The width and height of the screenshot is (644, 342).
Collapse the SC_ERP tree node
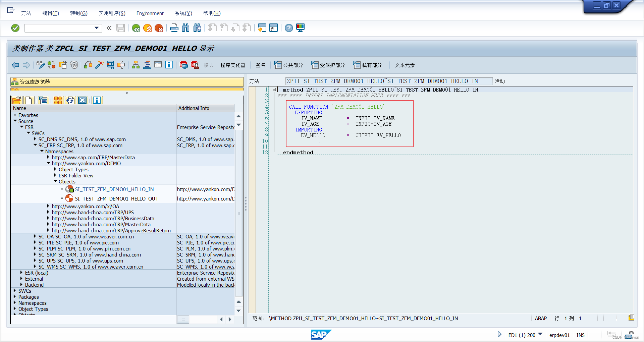point(35,145)
